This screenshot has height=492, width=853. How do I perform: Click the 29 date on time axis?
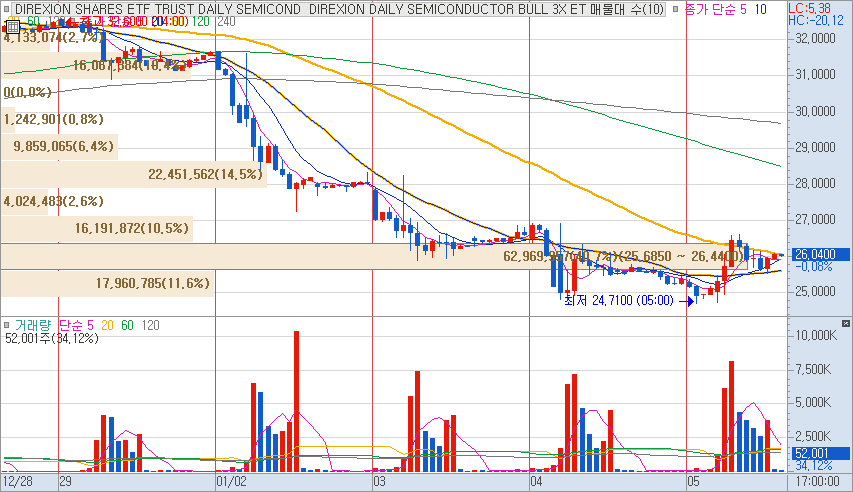(65, 482)
